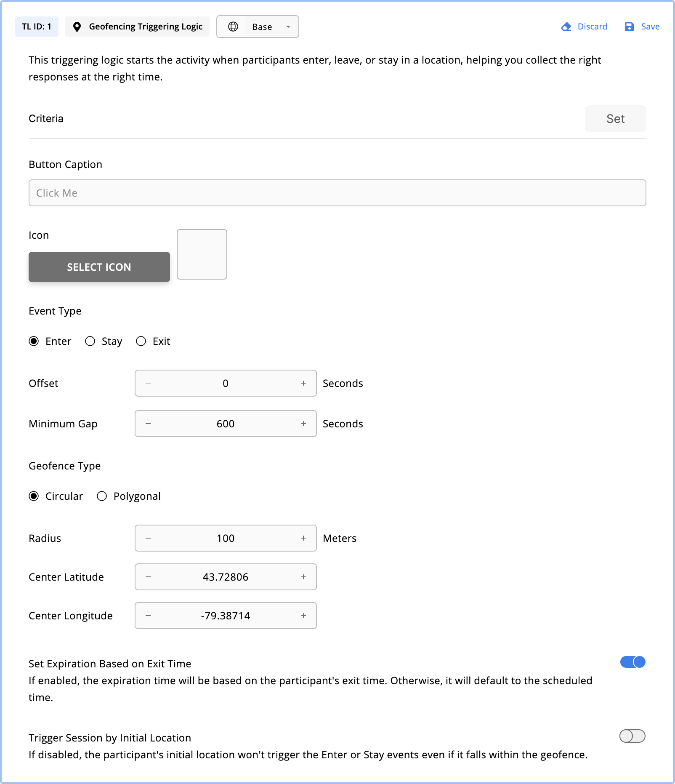Increase the Offset seconds value
The image size is (675, 784).
(x=303, y=383)
